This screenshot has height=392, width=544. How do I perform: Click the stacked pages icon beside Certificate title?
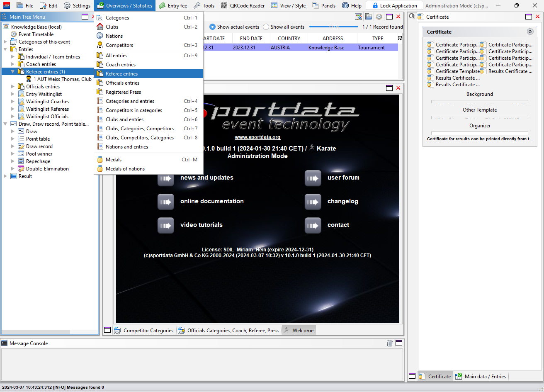[412, 17]
